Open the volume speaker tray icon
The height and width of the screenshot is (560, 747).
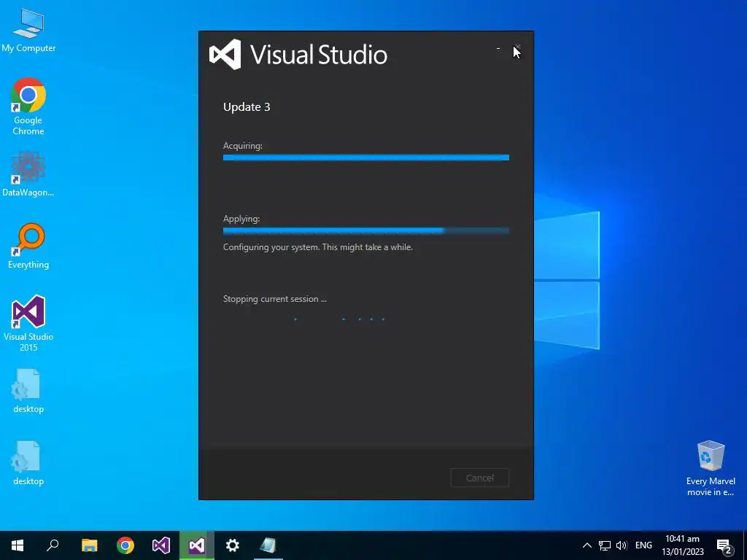[622, 545]
